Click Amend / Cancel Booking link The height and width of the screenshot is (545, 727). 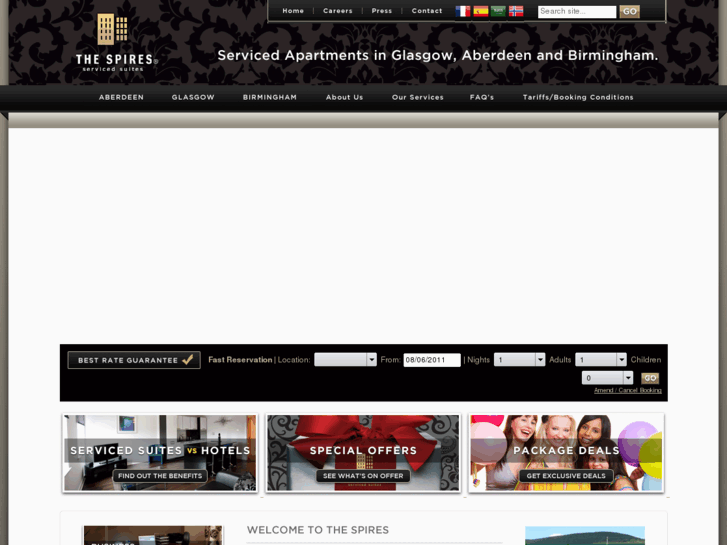628,390
